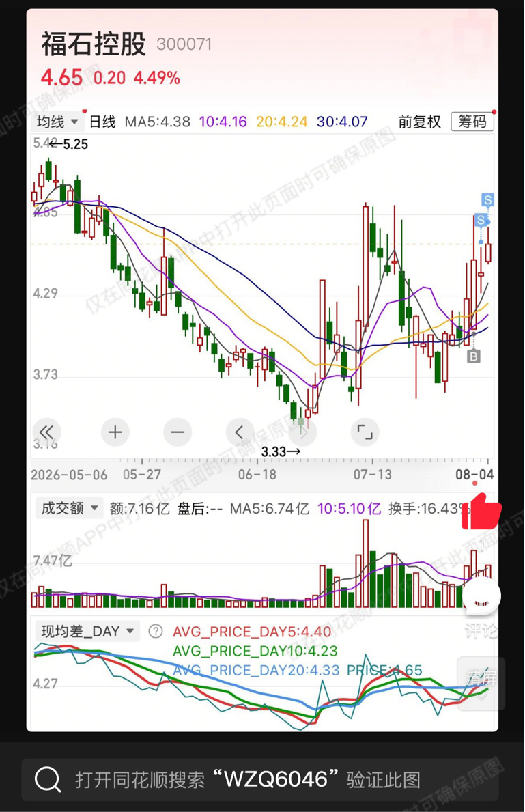The image size is (525, 812).
Task: Open the 成交额 indicator dropdown
Action: coord(69,508)
